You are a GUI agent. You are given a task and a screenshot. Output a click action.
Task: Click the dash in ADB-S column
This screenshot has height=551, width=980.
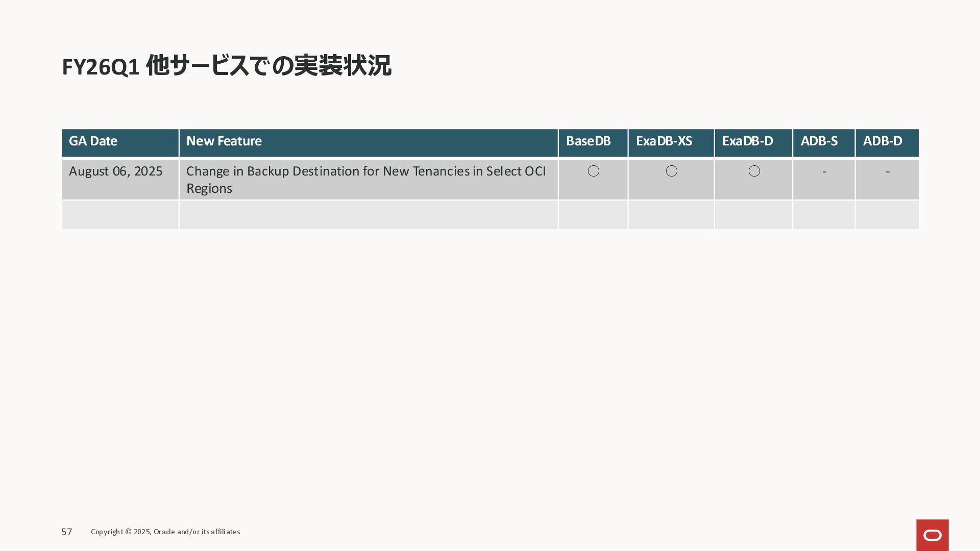pyautogui.click(x=824, y=172)
